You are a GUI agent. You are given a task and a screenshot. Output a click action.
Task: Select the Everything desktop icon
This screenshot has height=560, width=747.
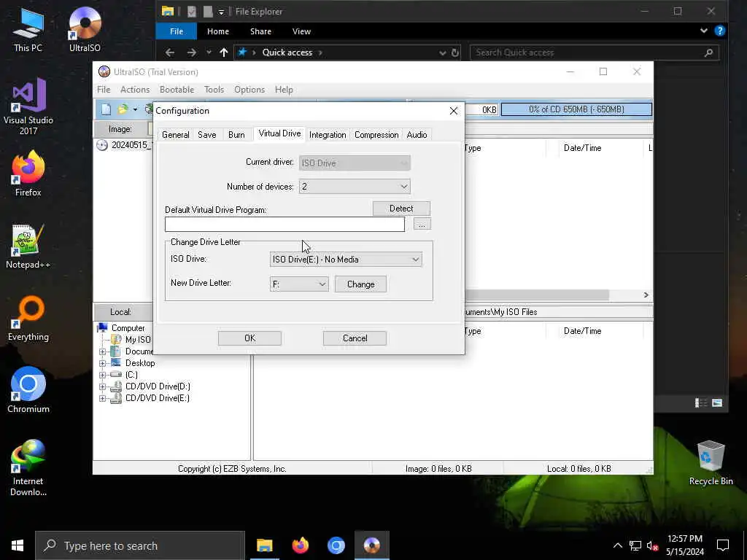point(28,319)
